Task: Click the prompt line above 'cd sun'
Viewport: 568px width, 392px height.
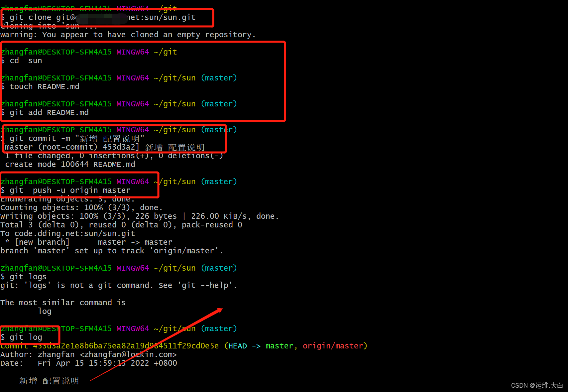Action: pos(89,52)
